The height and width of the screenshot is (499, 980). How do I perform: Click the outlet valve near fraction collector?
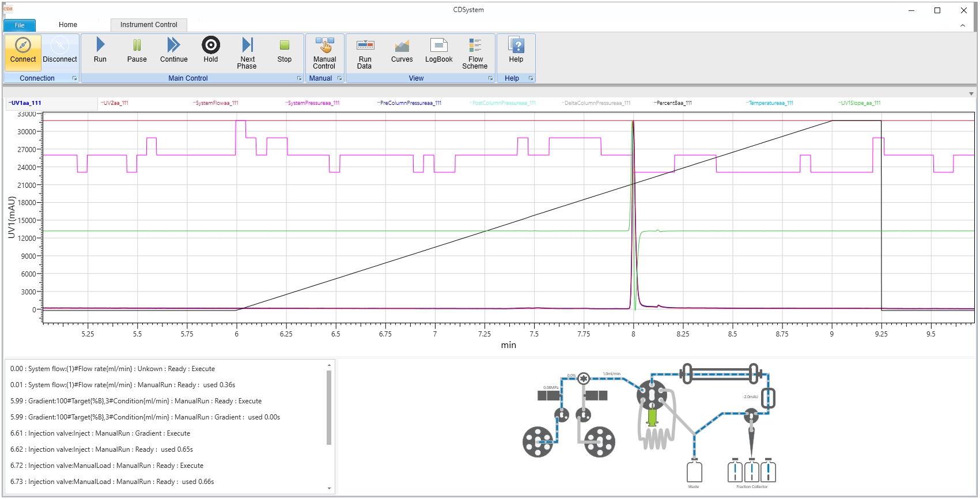[751, 415]
